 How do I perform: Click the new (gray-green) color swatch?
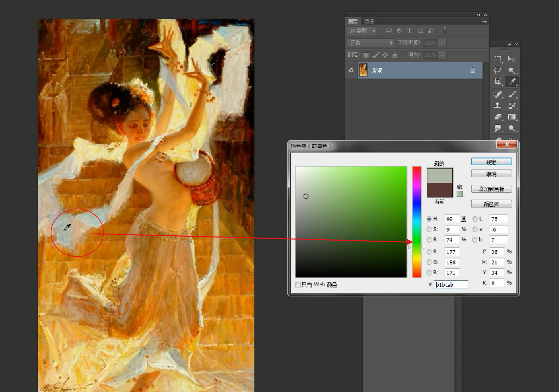(440, 175)
